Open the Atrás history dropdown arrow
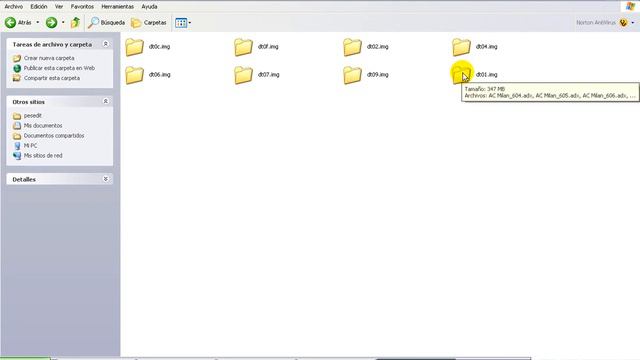This screenshot has height=360, width=640. point(38,22)
